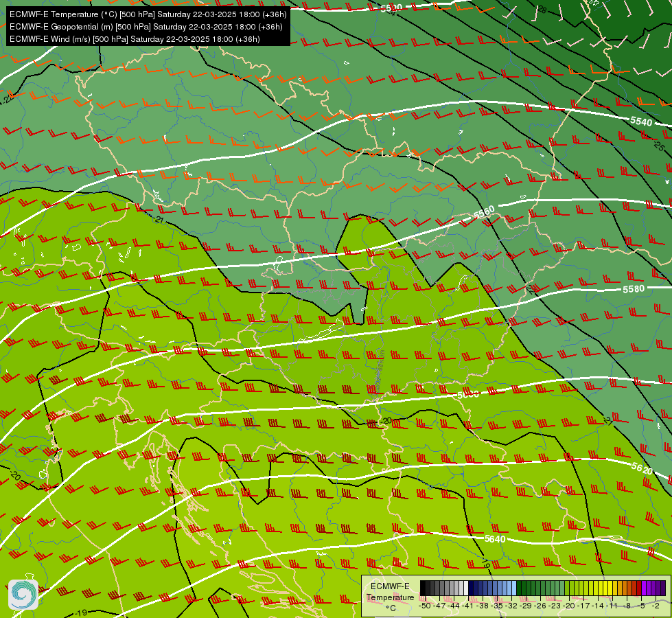Pick the lightest blue legend swatch
Viewport: 672px width, 618px height.
pos(514,588)
